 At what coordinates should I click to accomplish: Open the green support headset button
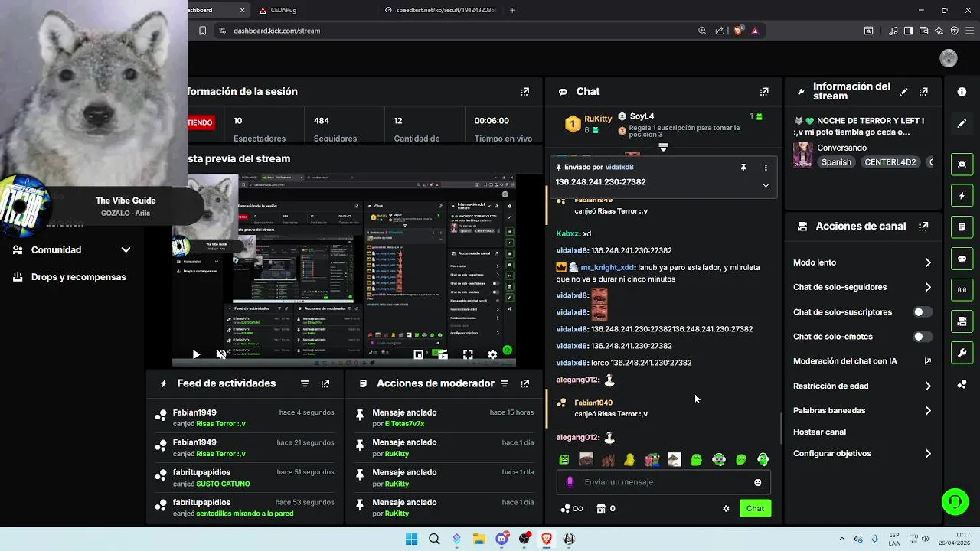coord(955,502)
